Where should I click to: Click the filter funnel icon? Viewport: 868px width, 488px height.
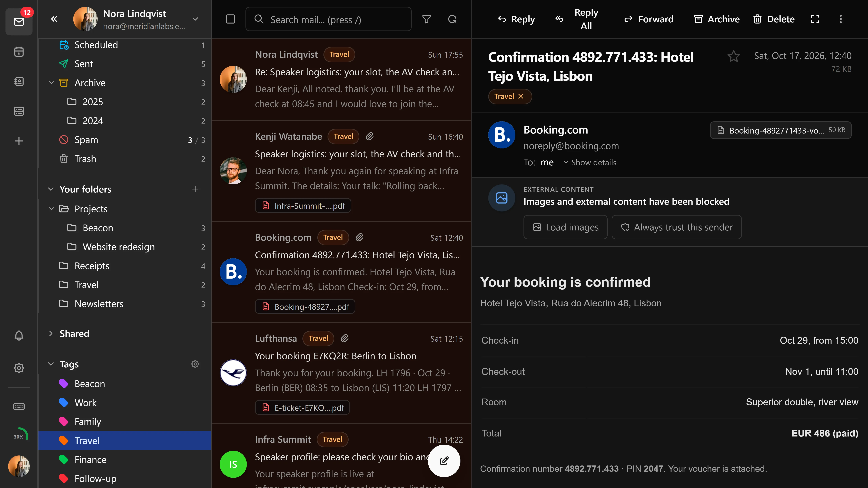click(x=427, y=19)
